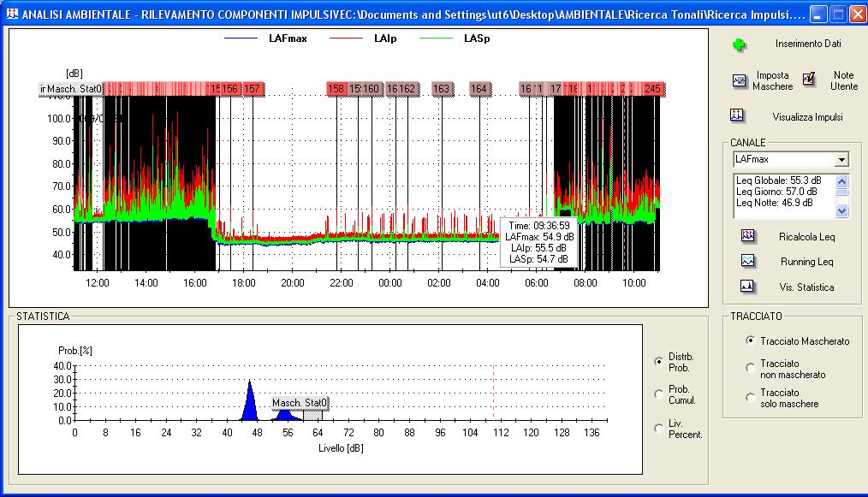Select Distrb. Prob. radio button
The image size is (868, 497).
659,361
